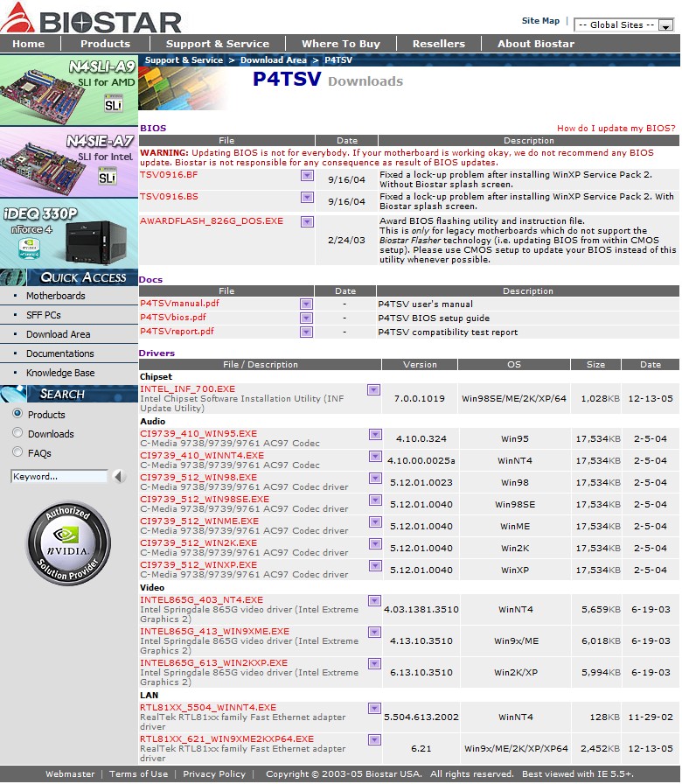Click the Support & Service breadcrumb link
682x784 pixels.
click(184, 60)
